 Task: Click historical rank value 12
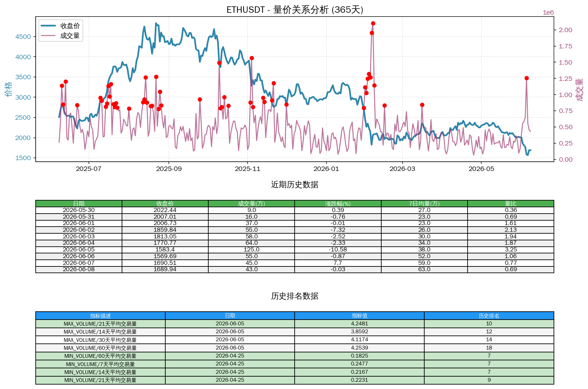point(489,332)
